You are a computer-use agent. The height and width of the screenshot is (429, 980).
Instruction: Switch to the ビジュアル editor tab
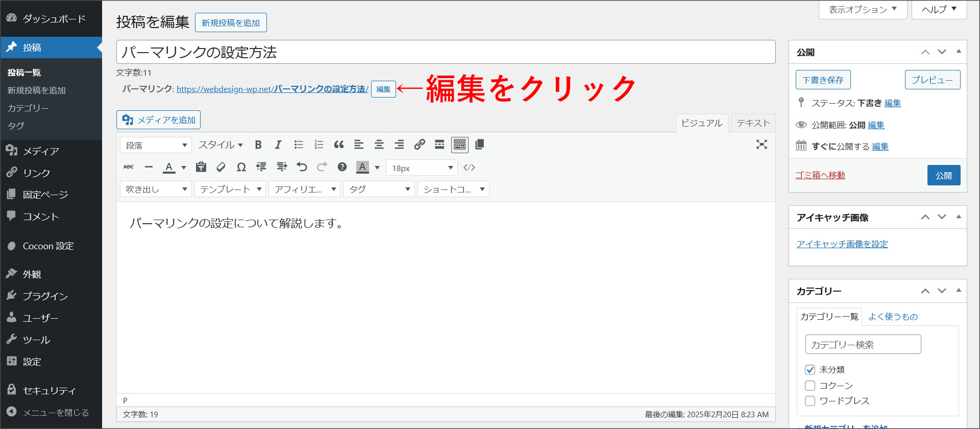coord(702,123)
